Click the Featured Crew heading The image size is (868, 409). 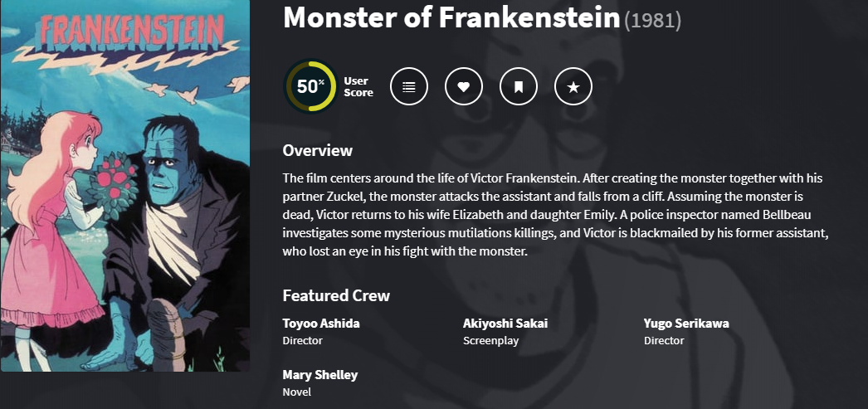(x=336, y=295)
